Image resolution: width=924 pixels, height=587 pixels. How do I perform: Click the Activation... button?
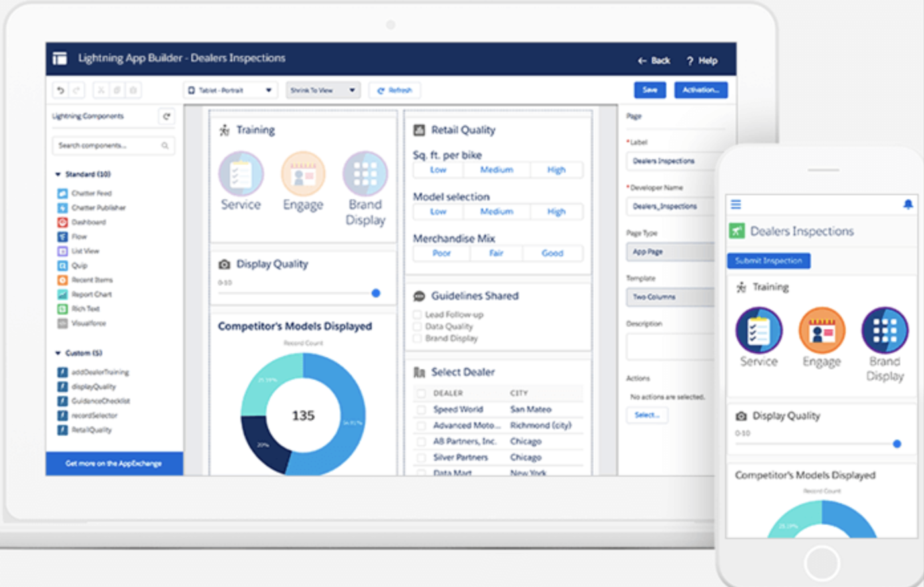point(701,90)
